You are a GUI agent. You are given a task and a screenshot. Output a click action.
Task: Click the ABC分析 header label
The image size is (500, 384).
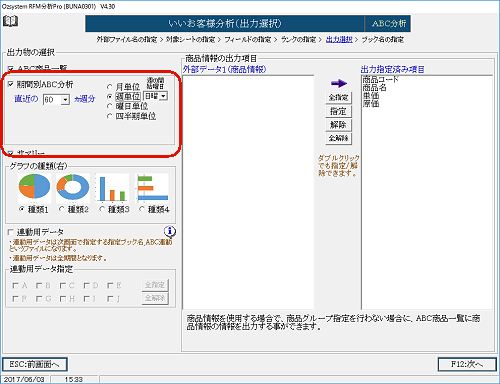click(389, 23)
